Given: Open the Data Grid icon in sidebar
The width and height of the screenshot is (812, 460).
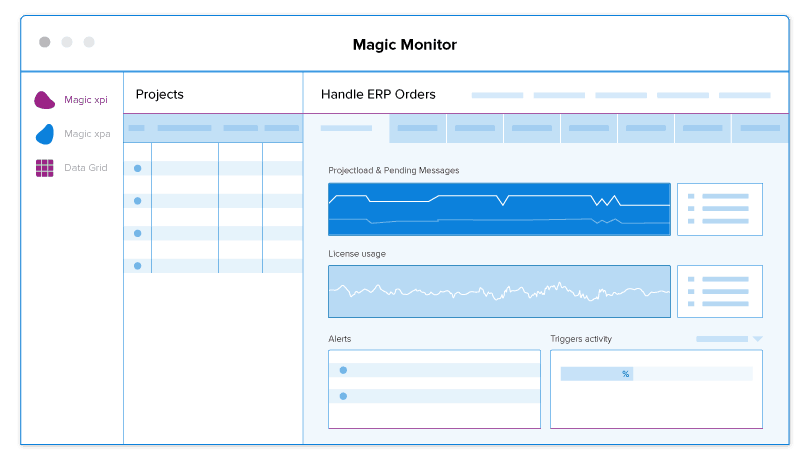Looking at the screenshot, I should (44, 168).
